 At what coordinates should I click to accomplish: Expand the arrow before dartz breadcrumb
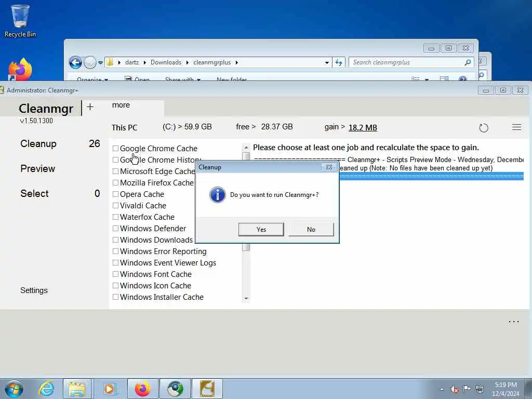point(119,62)
